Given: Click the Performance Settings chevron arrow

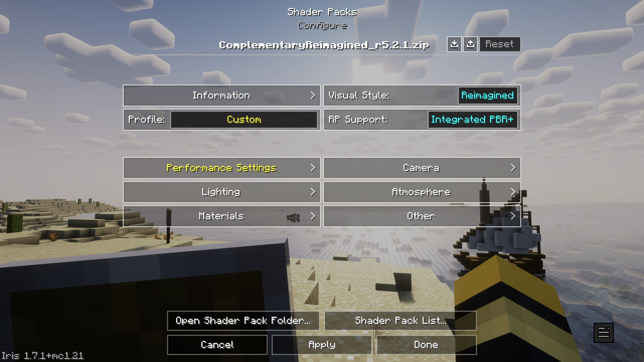Looking at the screenshot, I should click(x=313, y=167).
